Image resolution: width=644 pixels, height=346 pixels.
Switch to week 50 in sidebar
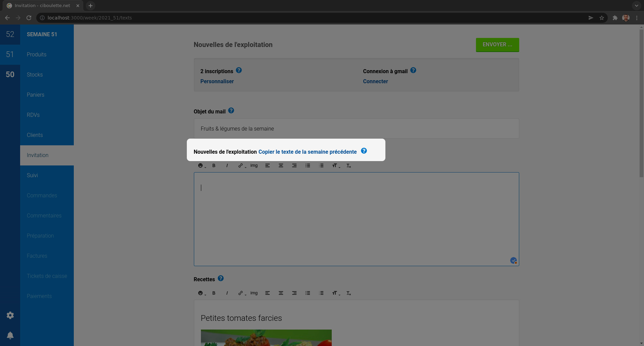10,75
